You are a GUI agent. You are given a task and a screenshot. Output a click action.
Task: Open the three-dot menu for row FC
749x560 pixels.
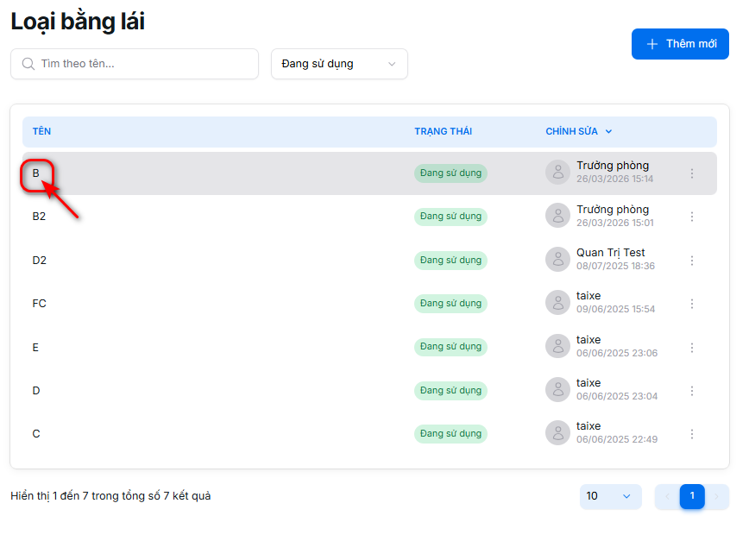pos(691,304)
